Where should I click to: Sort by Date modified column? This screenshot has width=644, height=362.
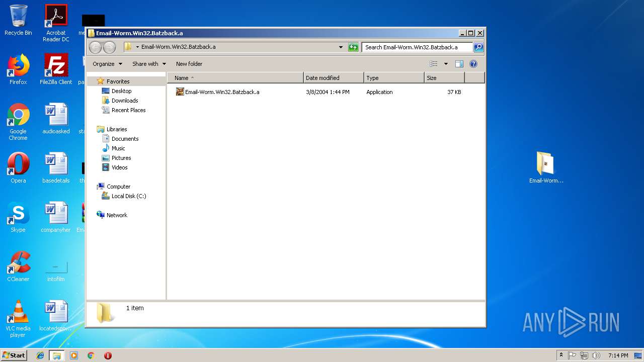pos(334,78)
